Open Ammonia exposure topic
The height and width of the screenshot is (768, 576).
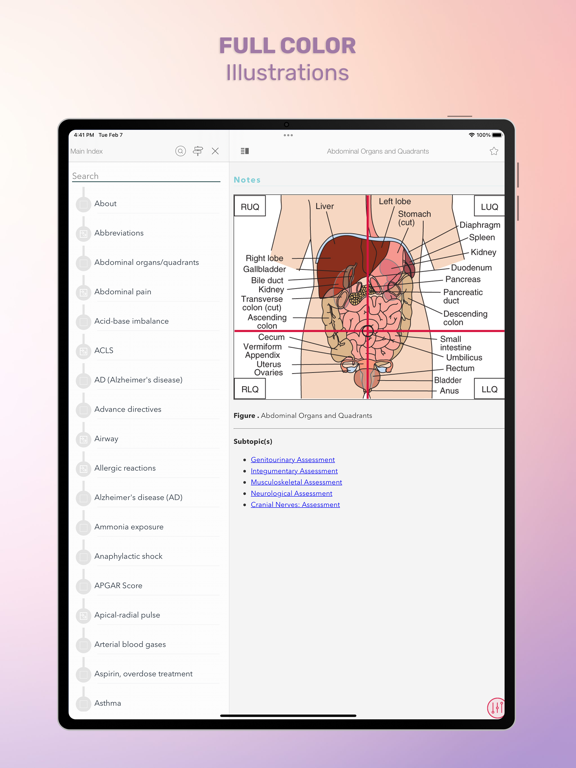coord(129,527)
